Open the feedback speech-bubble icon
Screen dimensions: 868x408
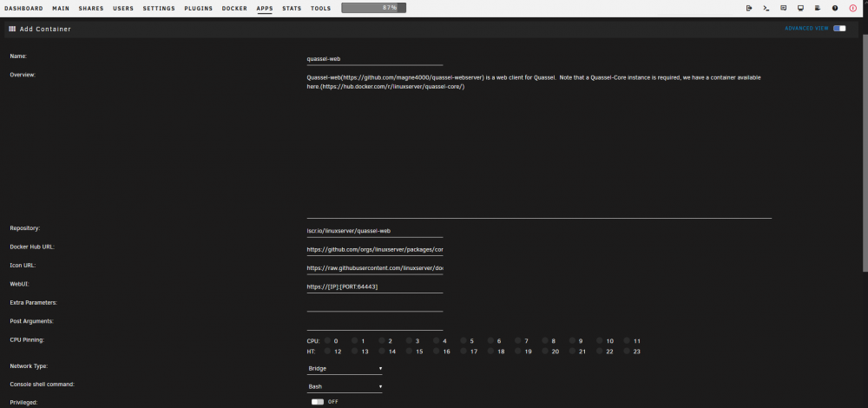[x=783, y=9]
